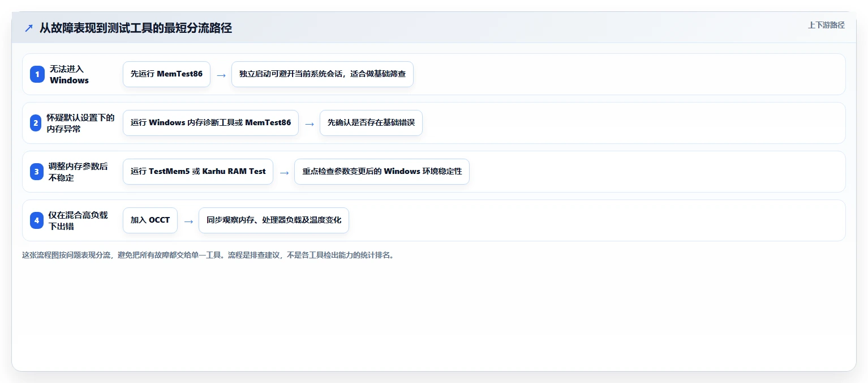Select 同步观察内存、处理器负载及温度变化 box

point(274,220)
